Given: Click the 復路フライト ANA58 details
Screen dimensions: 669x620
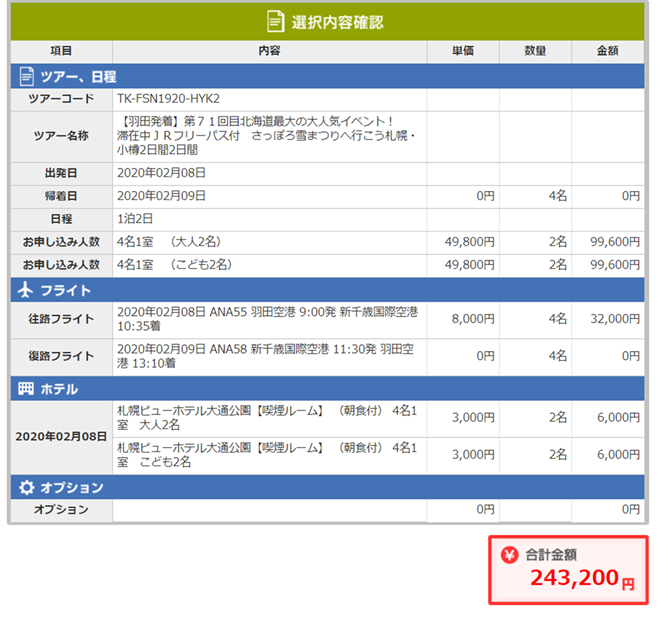Looking at the screenshot, I should pos(268,355).
